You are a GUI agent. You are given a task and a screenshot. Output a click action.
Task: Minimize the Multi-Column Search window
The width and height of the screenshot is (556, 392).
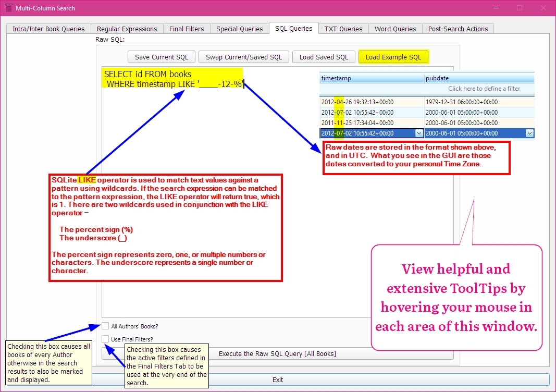[496, 8]
